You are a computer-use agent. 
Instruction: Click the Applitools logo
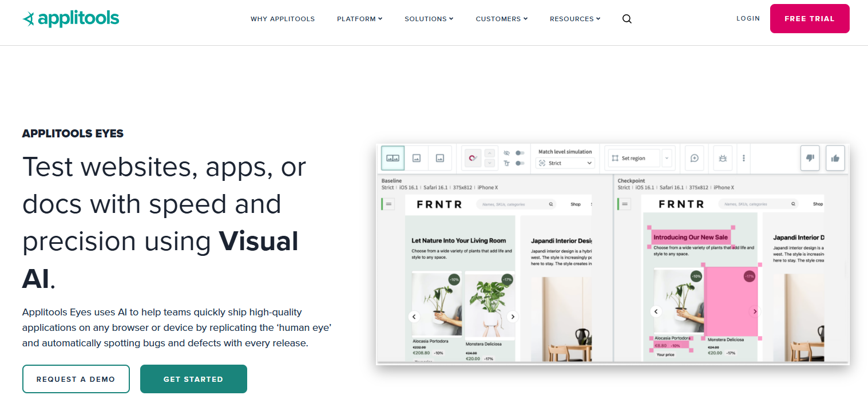(x=71, y=19)
